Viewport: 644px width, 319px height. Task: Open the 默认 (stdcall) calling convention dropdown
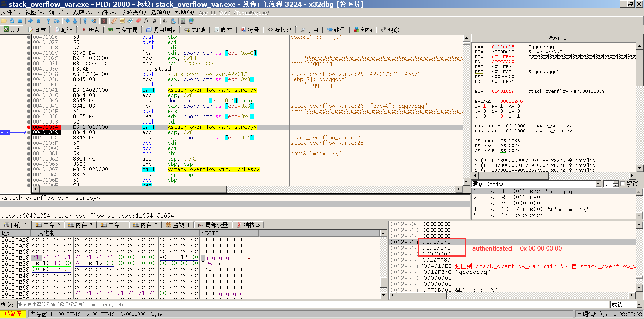click(x=598, y=183)
